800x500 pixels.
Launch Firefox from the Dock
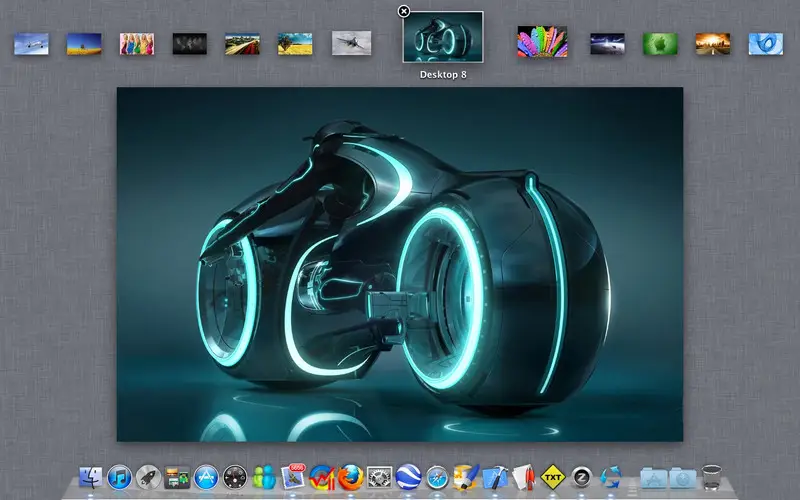[x=351, y=478]
